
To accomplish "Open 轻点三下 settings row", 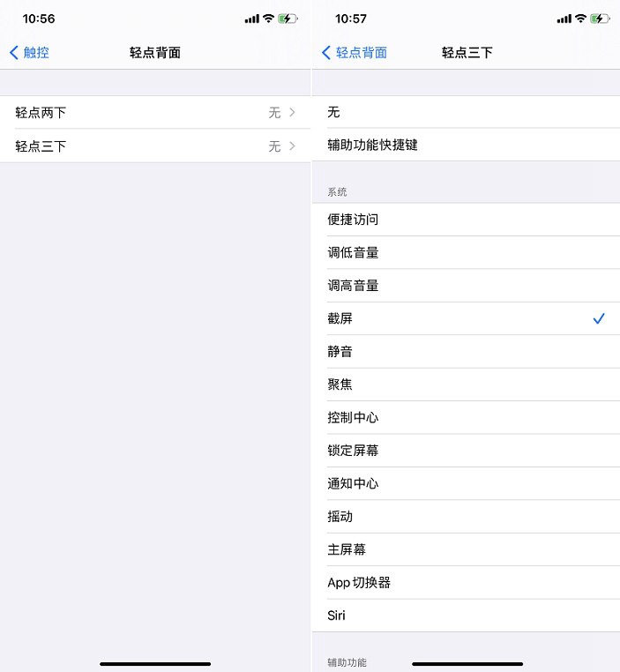I will point(154,146).
